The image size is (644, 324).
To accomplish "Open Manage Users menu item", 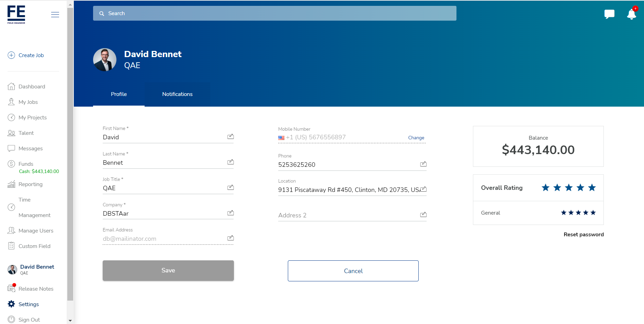I will pos(36,231).
